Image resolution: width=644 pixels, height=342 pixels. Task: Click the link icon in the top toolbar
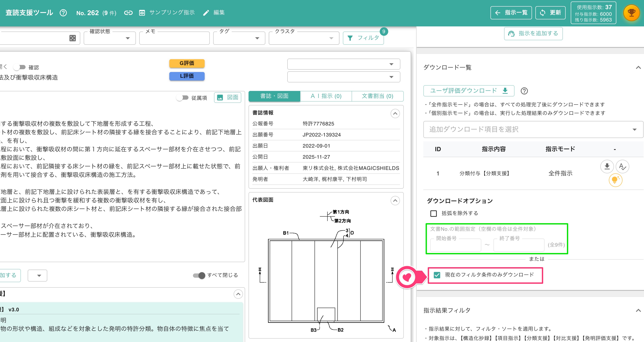[x=128, y=13]
